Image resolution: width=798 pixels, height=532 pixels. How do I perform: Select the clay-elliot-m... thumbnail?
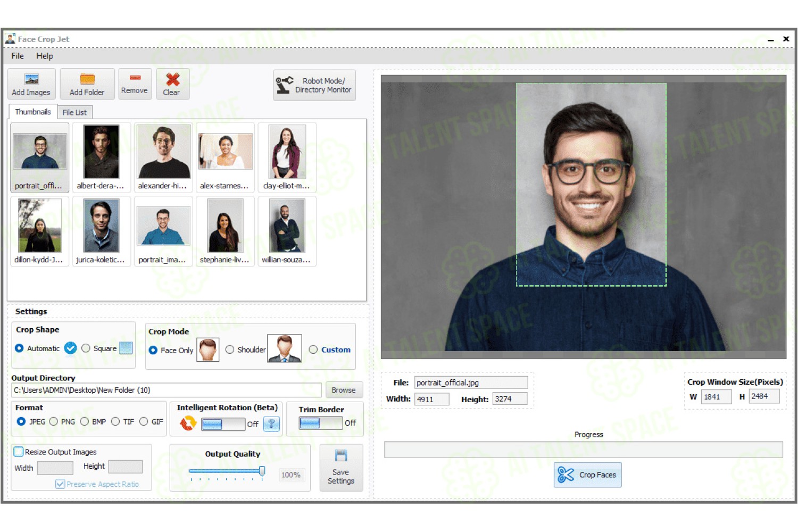[x=287, y=157]
